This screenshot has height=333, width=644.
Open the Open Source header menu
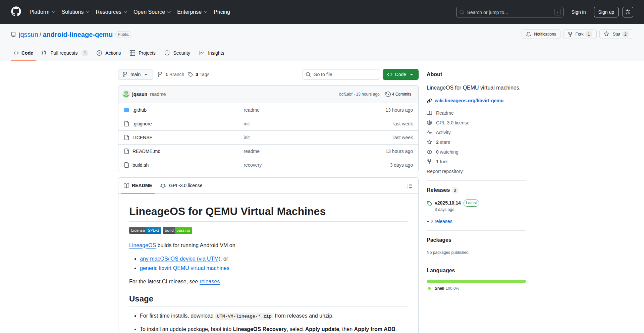tap(152, 12)
